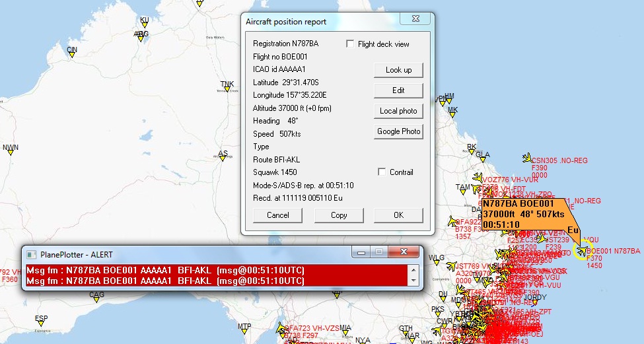
Task: Click the MIA waypoint marker
Action: (345, 333)
